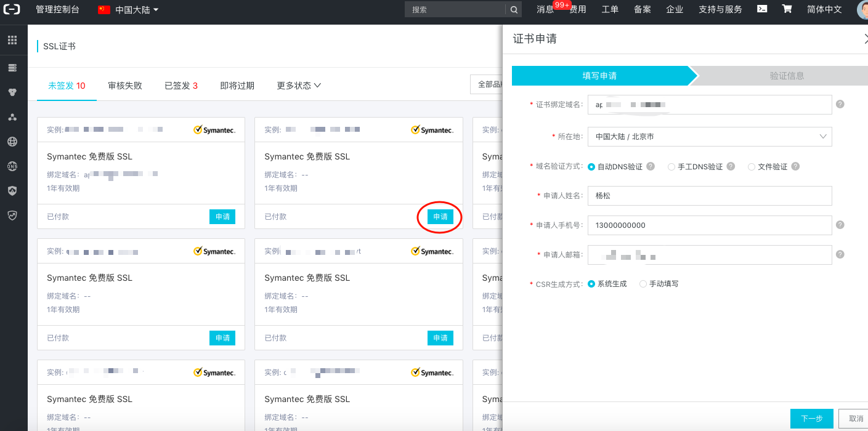This screenshot has width=868, height=431.
Task: Open the network nodes sidebar icon
Action: click(x=12, y=117)
